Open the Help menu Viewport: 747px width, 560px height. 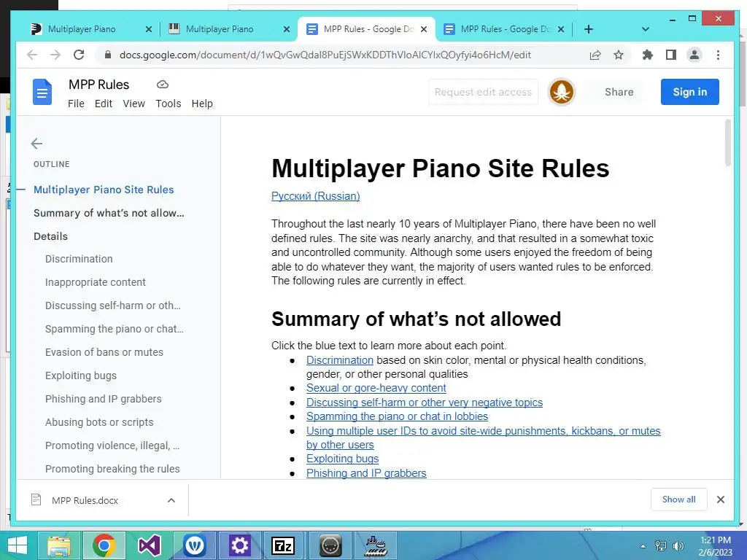(x=202, y=104)
